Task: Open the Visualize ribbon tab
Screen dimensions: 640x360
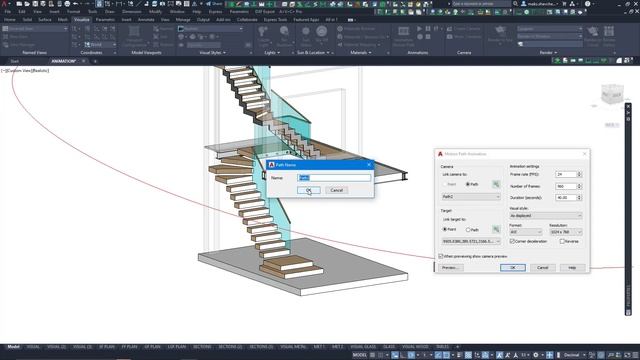Action: click(82, 20)
